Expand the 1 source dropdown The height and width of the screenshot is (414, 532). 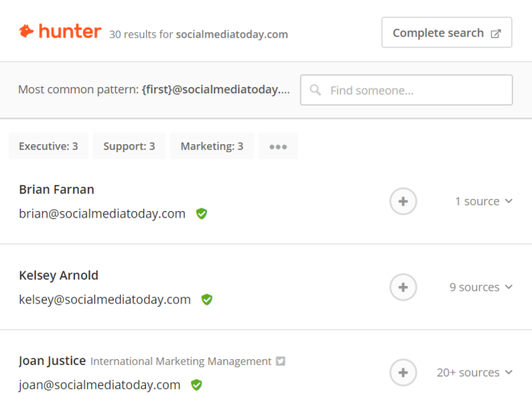[484, 201]
